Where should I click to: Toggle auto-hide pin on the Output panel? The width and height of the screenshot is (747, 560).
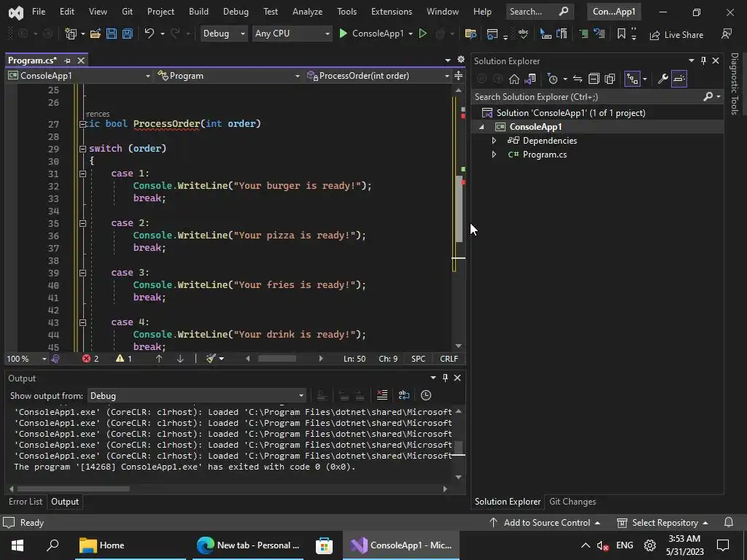coord(445,378)
